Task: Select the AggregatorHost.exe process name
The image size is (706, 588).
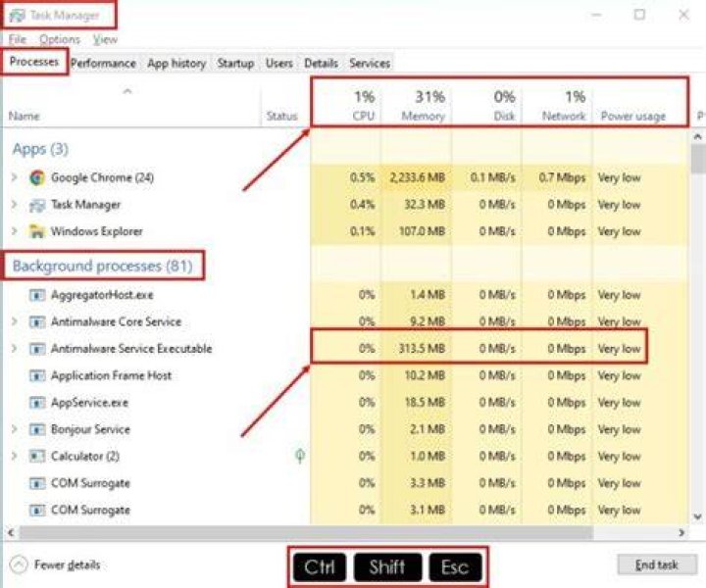Action: pyautogui.click(x=102, y=295)
